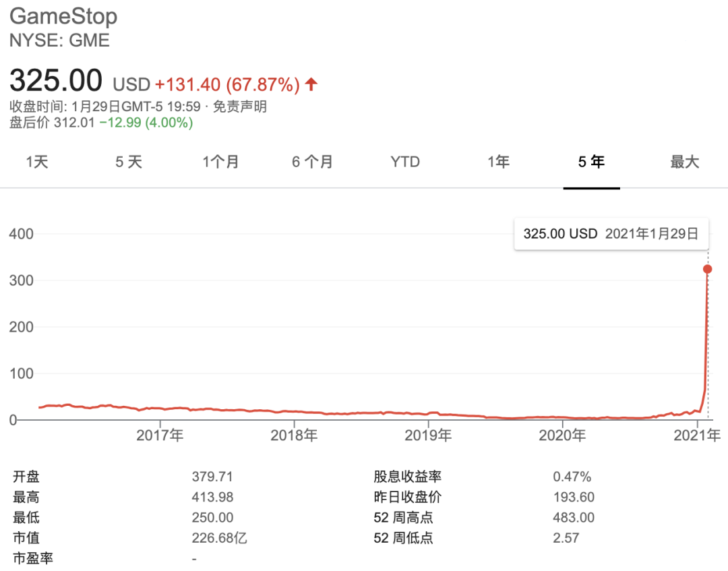Click the 325.00 USD tooltip box

point(611,233)
